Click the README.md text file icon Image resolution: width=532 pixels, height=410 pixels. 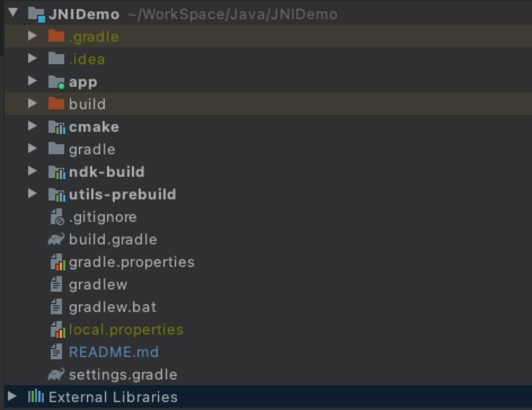tap(55, 351)
